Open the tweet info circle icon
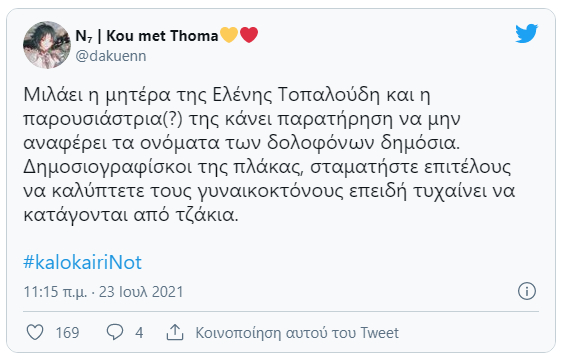 click(527, 291)
